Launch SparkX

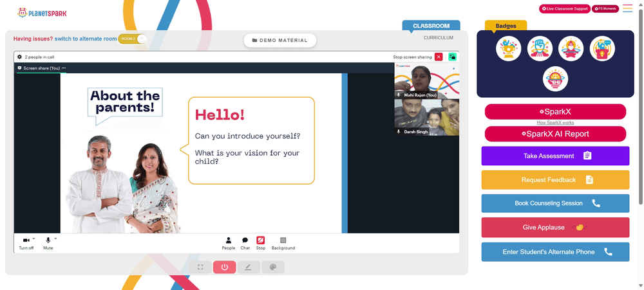pos(555,112)
